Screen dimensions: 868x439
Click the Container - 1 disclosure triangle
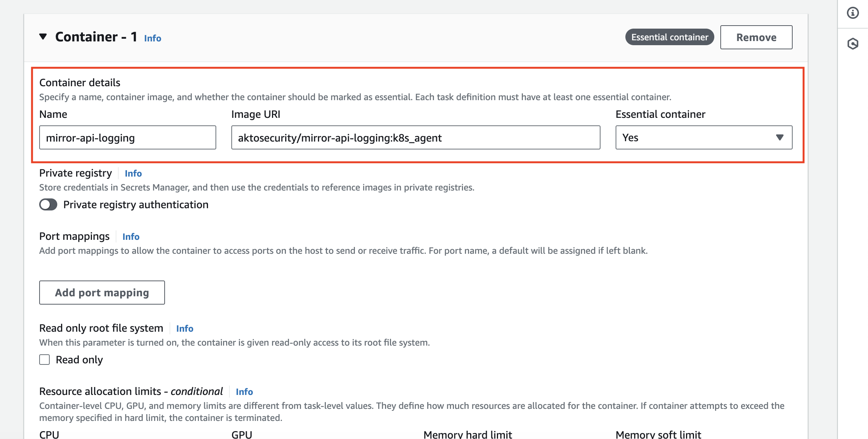pos(43,37)
